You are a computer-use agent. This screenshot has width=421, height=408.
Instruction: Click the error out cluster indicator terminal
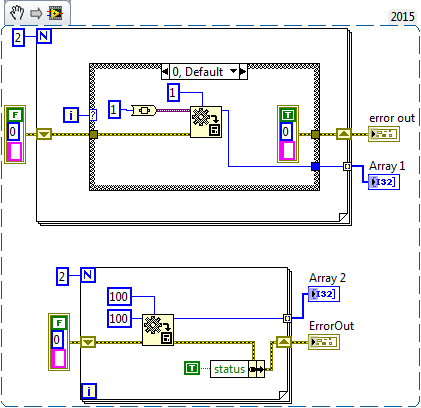(x=384, y=134)
